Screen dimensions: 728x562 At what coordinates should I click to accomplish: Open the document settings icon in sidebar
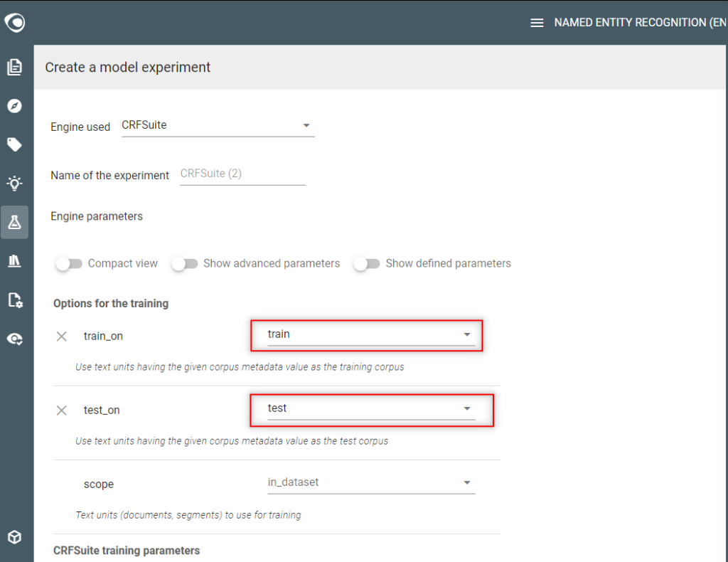(15, 300)
